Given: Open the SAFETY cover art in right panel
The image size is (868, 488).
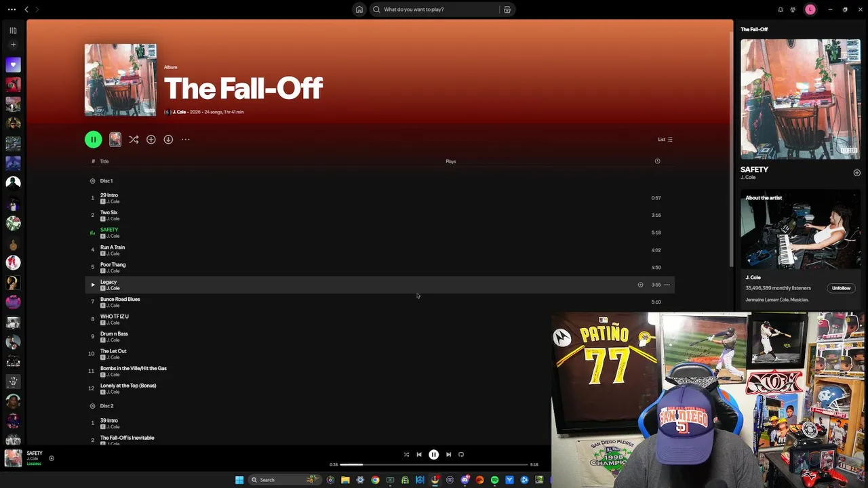Looking at the screenshot, I should click(800, 99).
